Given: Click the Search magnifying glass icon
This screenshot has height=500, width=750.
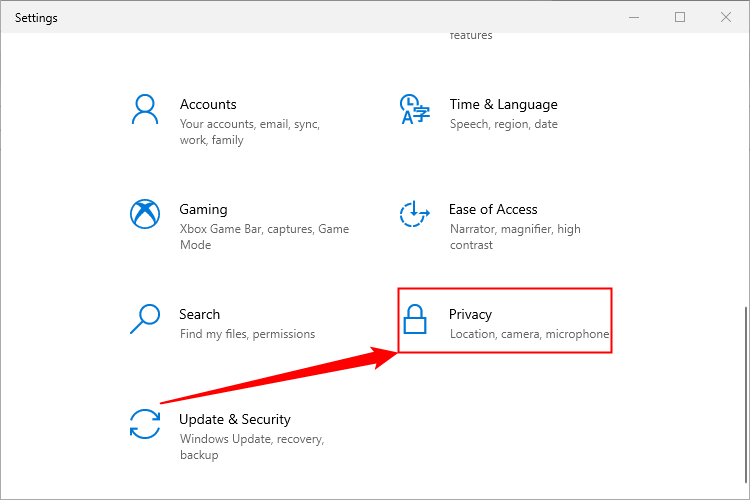Looking at the screenshot, I should (x=145, y=318).
